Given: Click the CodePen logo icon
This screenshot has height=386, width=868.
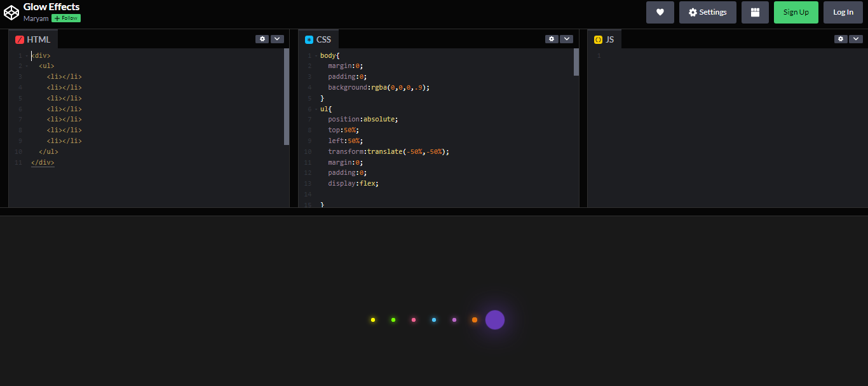Looking at the screenshot, I should click(x=11, y=11).
